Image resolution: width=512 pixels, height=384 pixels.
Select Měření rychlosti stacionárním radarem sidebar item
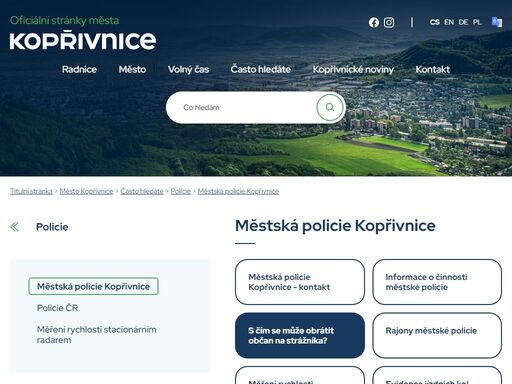click(x=97, y=335)
